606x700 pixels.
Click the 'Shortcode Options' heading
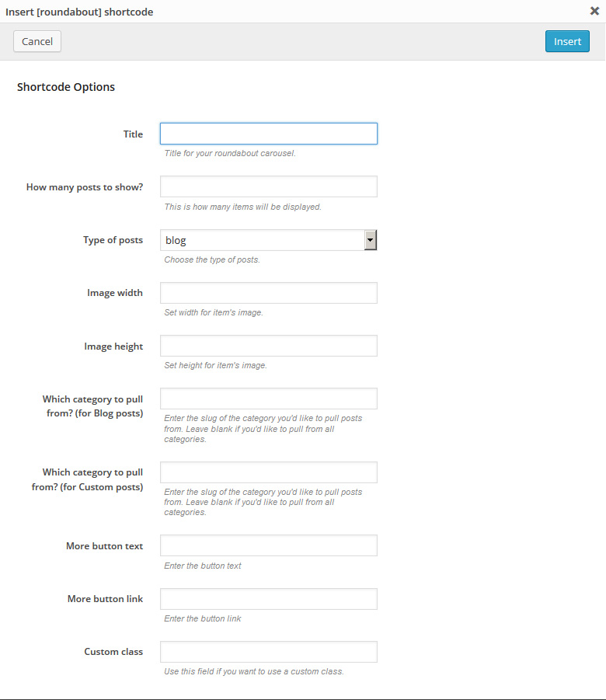[66, 87]
